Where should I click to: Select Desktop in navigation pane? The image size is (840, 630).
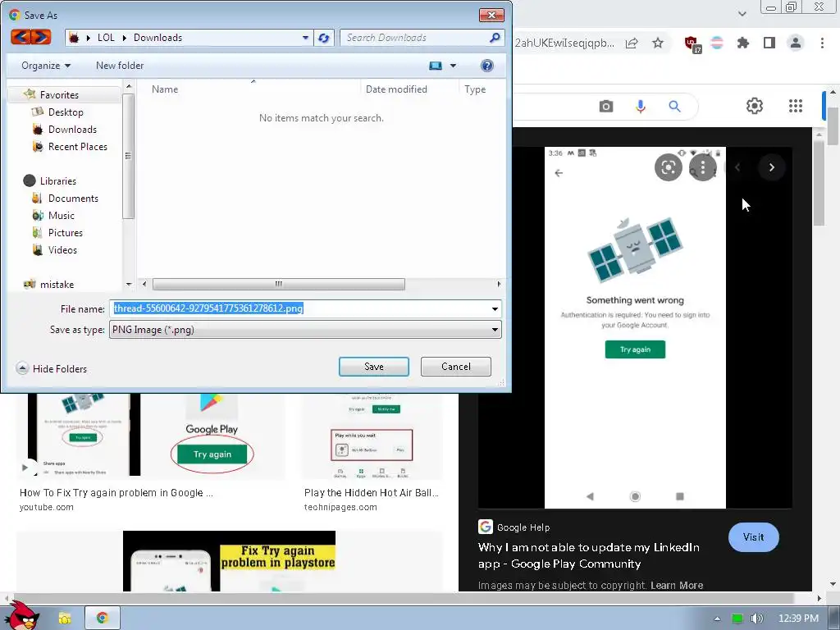tap(66, 112)
